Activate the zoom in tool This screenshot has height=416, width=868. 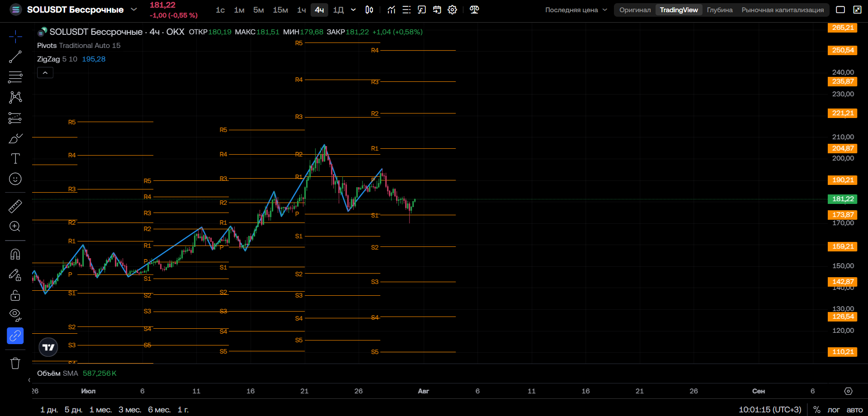[x=15, y=227]
